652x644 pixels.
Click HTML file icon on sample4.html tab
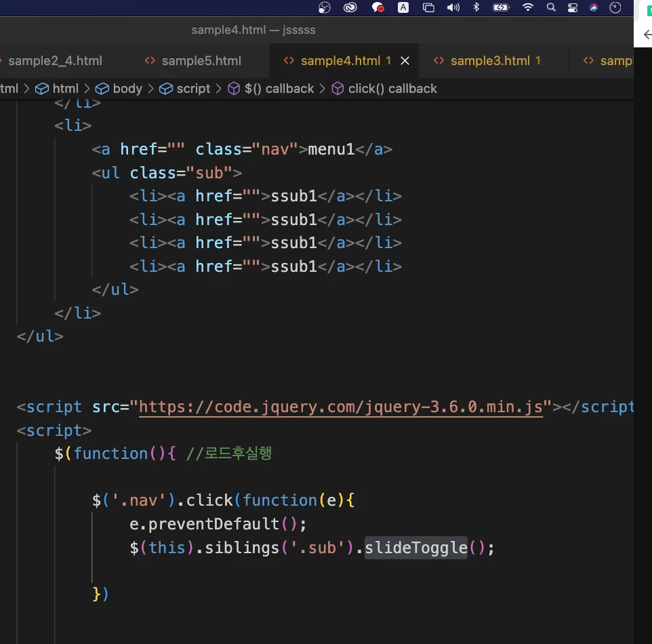tap(289, 61)
